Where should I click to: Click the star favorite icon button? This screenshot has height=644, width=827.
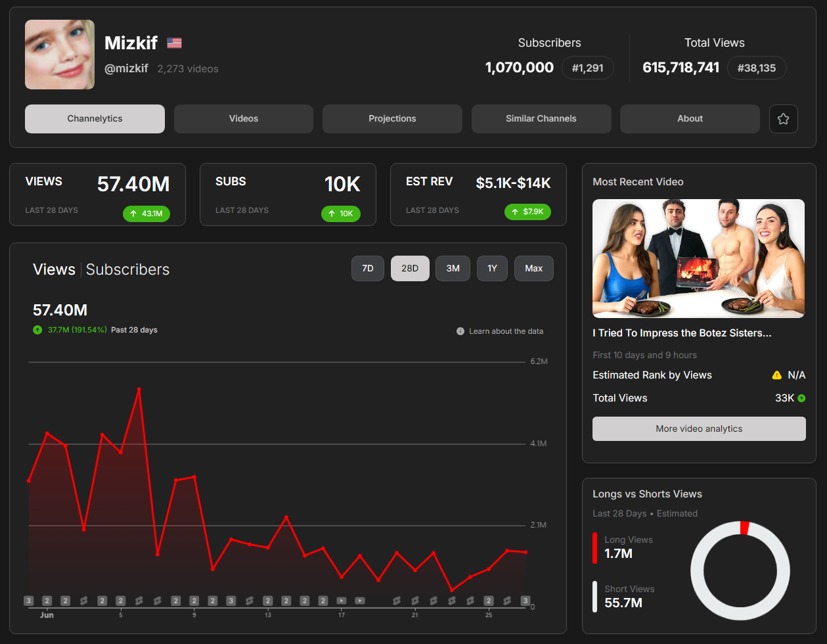pyautogui.click(x=783, y=119)
